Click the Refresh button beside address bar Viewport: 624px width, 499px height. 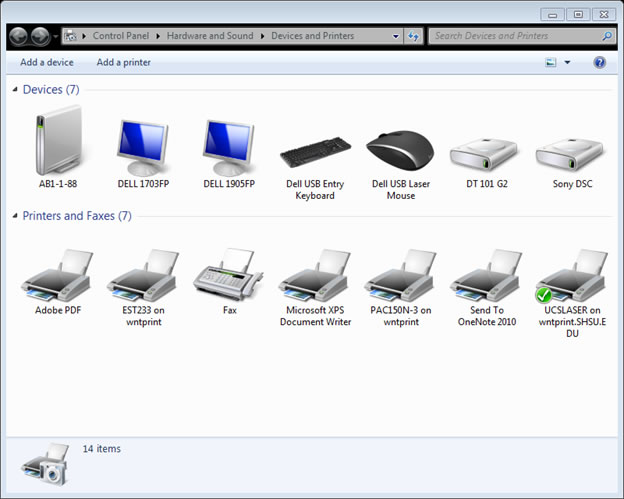pyautogui.click(x=413, y=36)
